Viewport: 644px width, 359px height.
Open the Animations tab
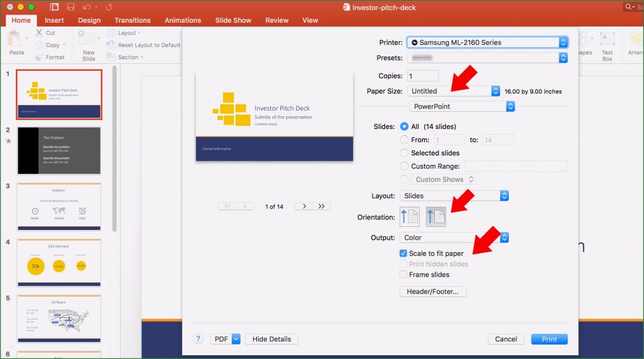pos(182,20)
